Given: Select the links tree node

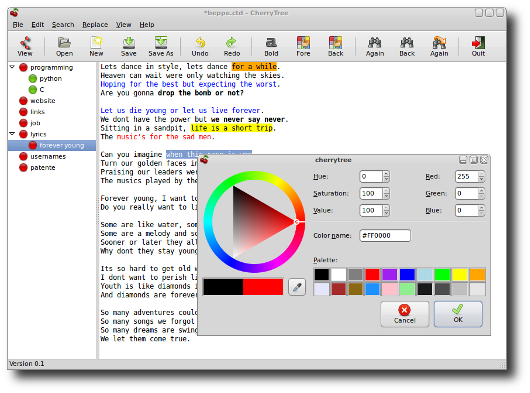Looking at the screenshot, I should point(38,112).
